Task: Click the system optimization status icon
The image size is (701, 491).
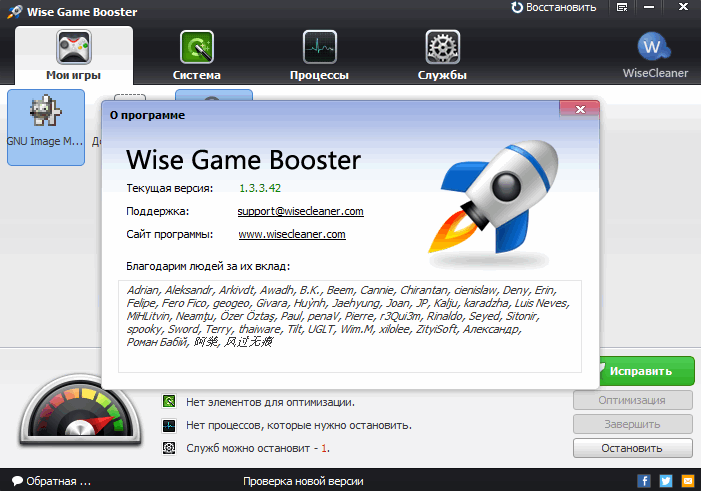Action: click(x=169, y=401)
